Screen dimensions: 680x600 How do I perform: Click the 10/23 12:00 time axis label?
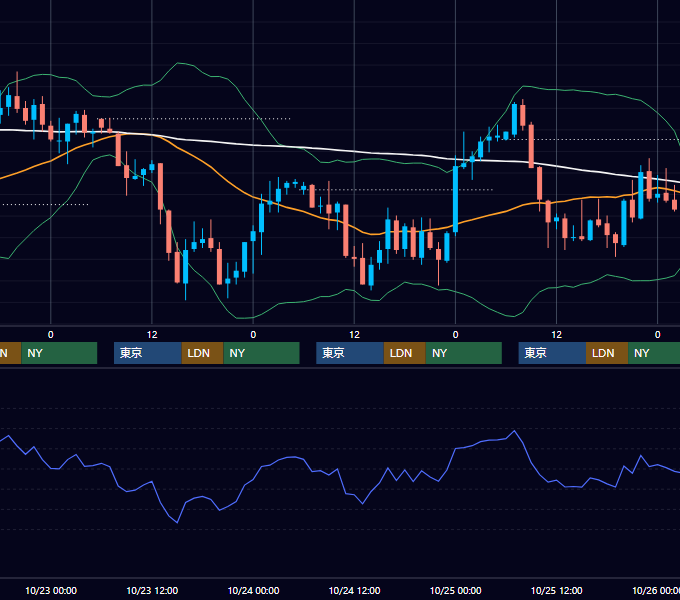click(x=152, y=590)
